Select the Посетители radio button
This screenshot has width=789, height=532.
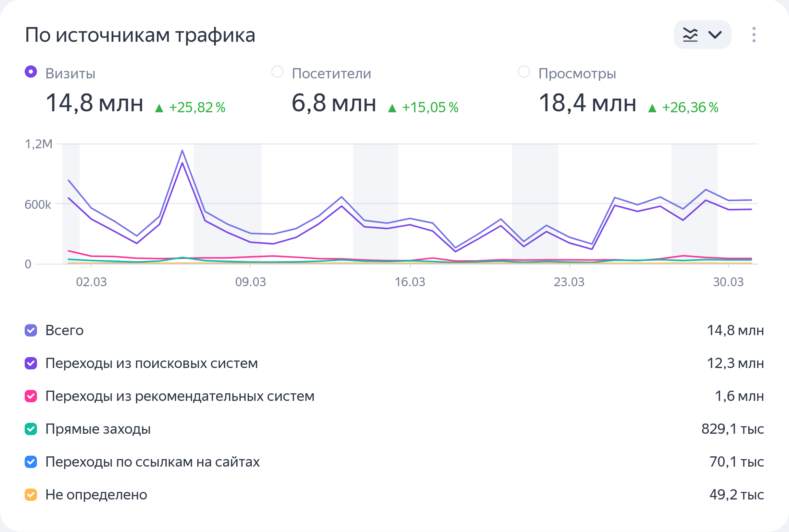tap(277, 72)
